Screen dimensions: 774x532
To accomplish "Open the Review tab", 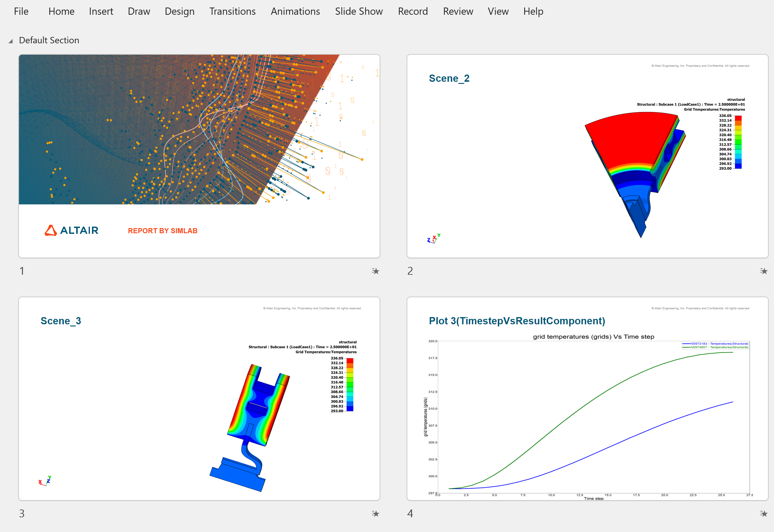I will (x=458, y=11).
